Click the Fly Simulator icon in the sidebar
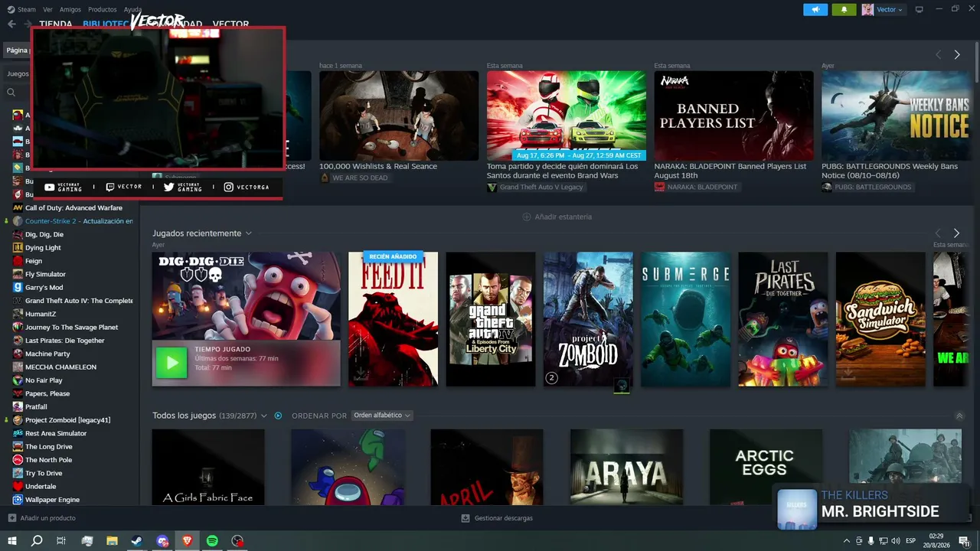 18,274
